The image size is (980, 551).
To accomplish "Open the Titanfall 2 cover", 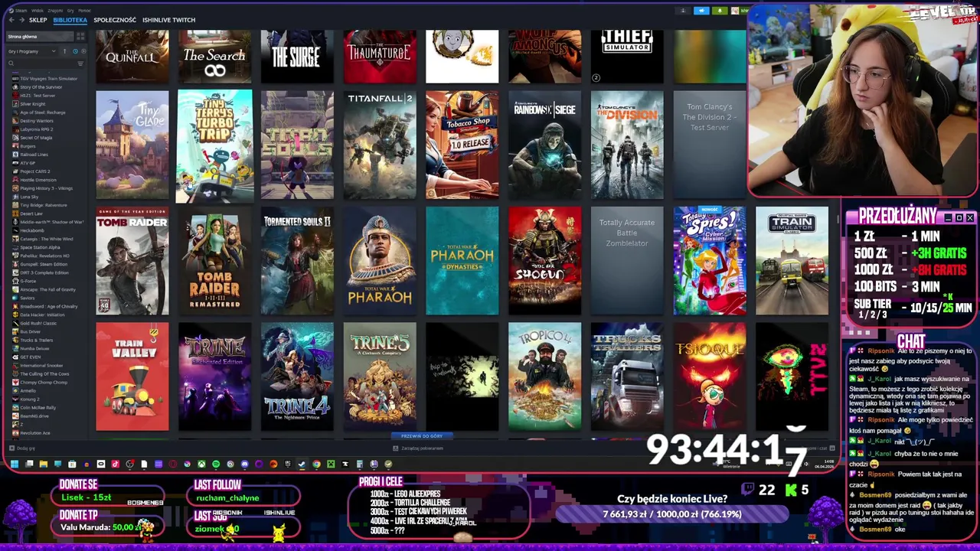I will coord(380,145).
